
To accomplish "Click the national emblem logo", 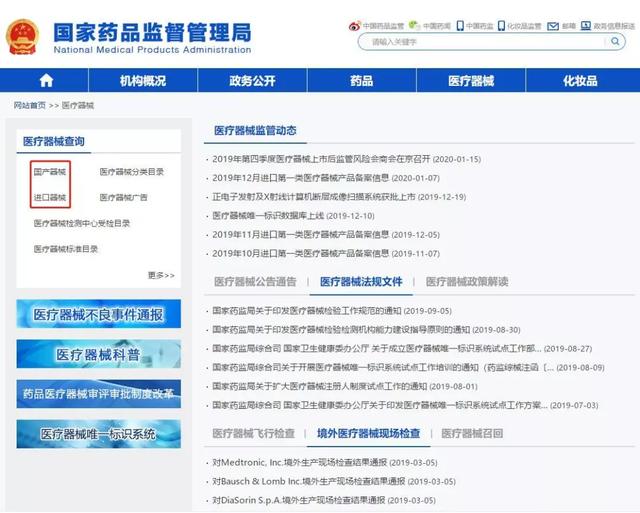I will click(x=22, y=37).
